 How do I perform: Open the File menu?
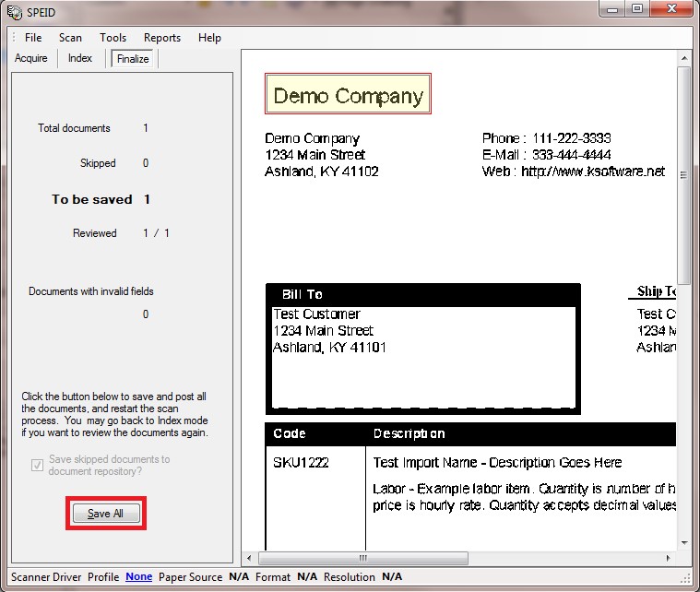(33, 38)
